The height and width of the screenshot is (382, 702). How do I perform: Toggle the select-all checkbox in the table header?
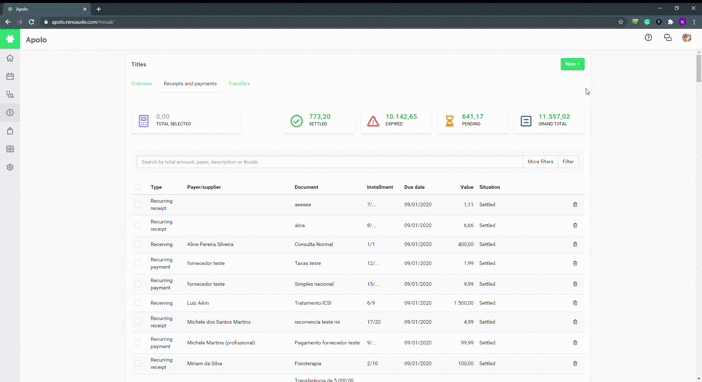tap(137, 187)
